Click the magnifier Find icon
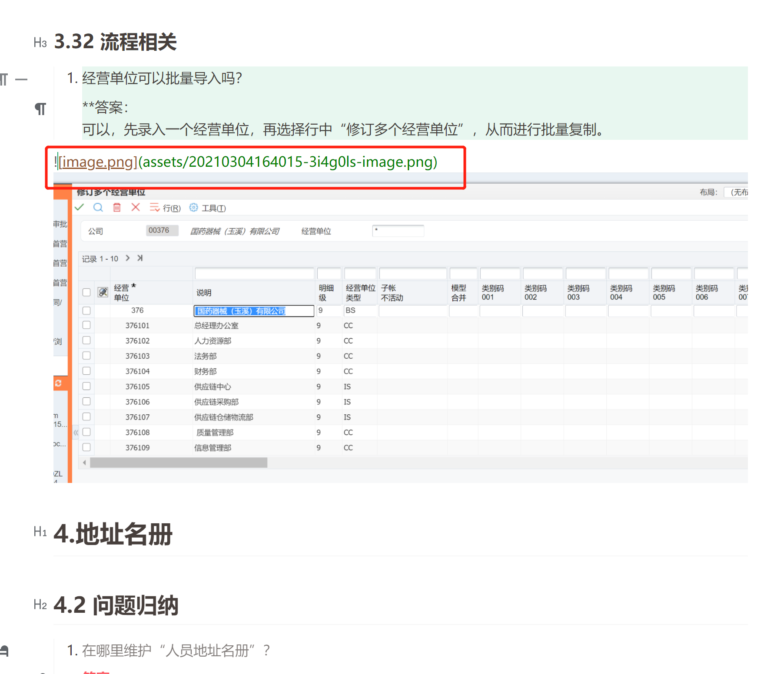Viewport: 784px width, 674px height. pyautogui.click(x=98, y=208)
